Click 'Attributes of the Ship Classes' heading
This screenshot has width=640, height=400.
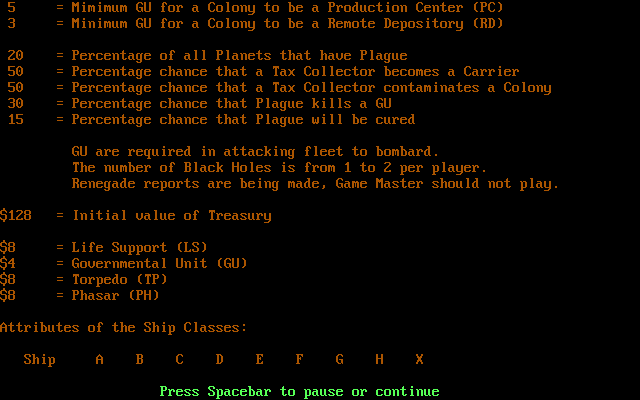pos(124,328)
